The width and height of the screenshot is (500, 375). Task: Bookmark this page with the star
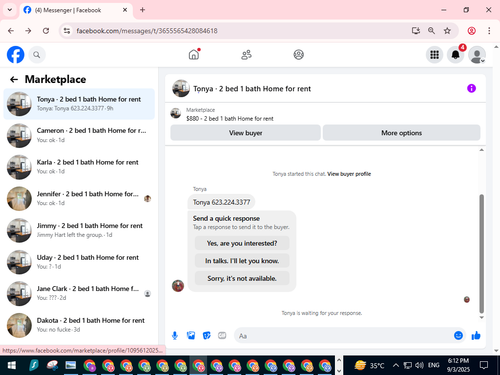[447, 31]
